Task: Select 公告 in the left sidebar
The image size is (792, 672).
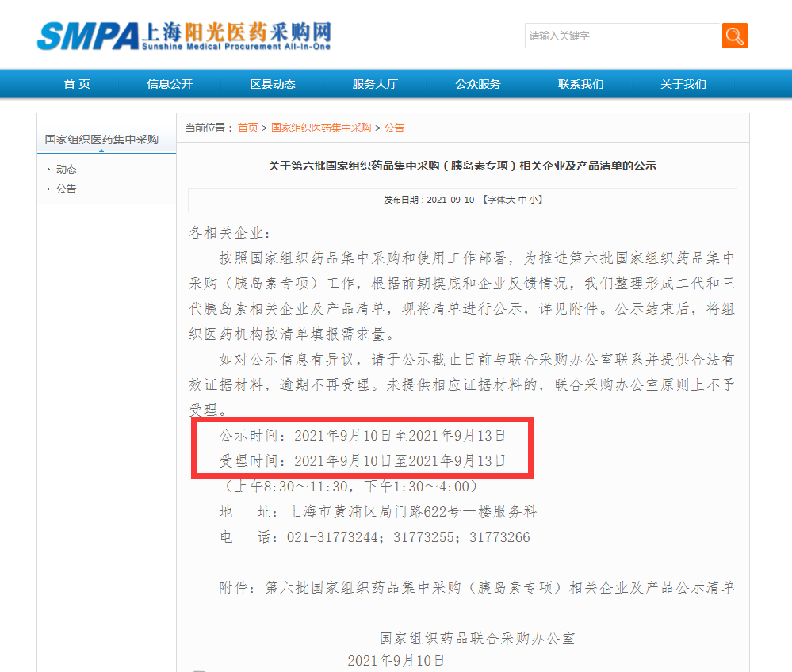Action: point(67,189)
